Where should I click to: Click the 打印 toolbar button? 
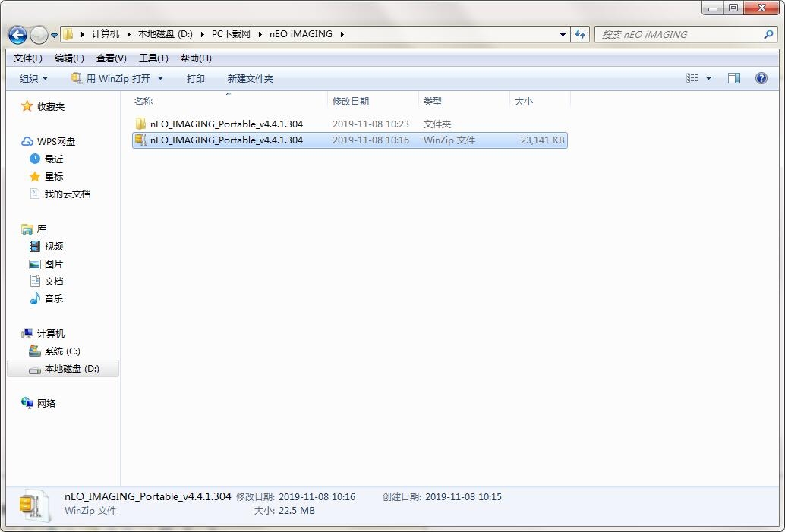pos(195,79)
